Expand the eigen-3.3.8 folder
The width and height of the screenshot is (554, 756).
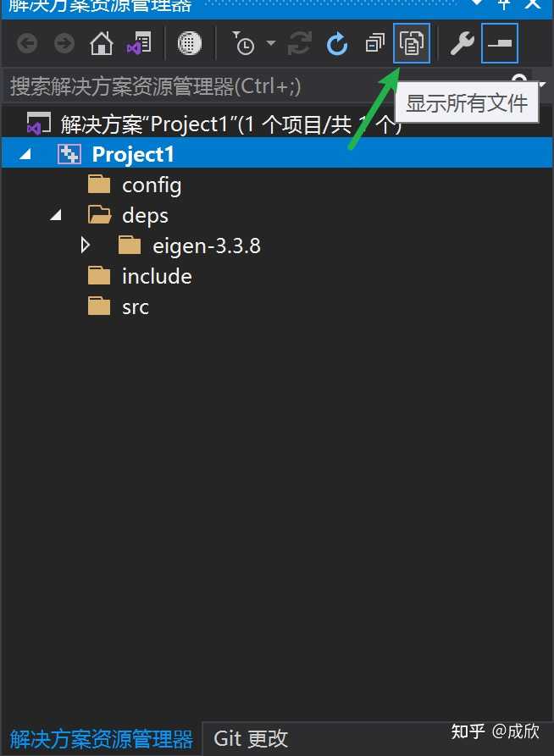pyautogui.click(x=86, y=246)
